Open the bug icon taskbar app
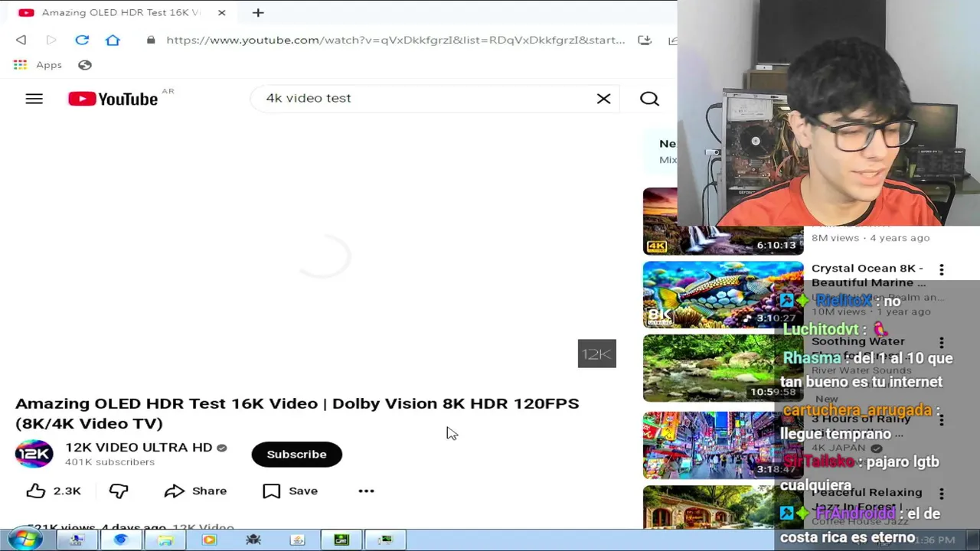The image size is (980, 551). [x=253, y=540]
